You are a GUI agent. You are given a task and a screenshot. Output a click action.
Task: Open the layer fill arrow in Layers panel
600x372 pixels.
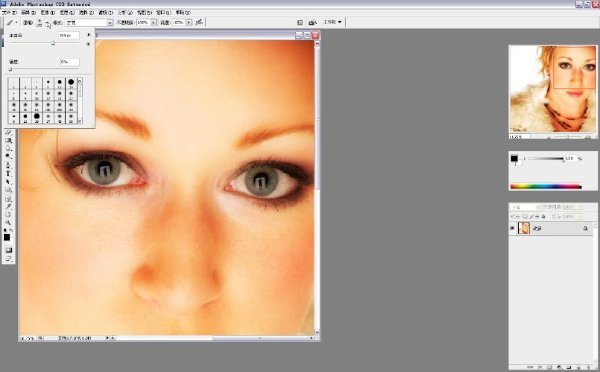[580, 217]
